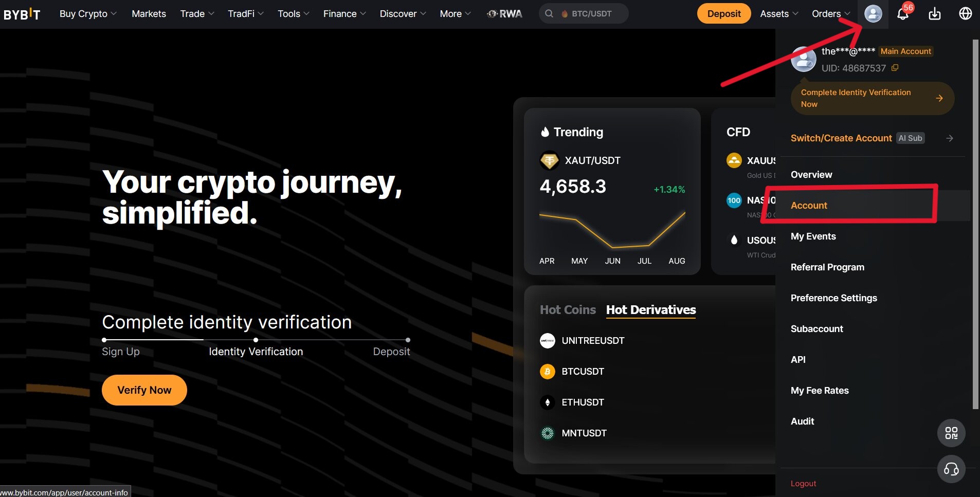Switch to Hot Coins tab
Viewport: 980px width, 497px height.
click(x=568, y=310)
